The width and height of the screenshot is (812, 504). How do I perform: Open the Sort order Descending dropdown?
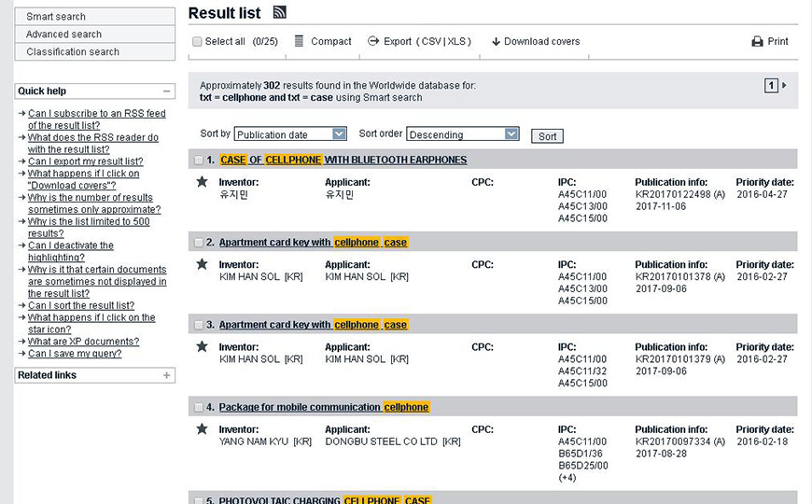coord(462,134)
